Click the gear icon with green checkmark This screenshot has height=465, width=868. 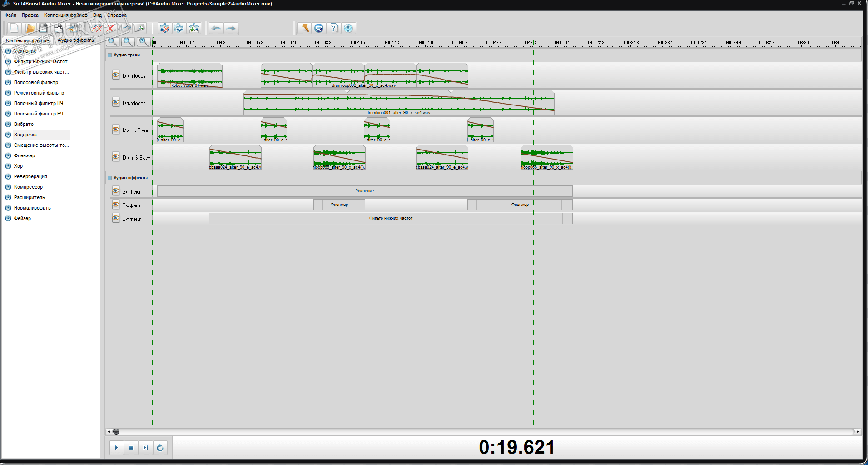[194, 28]
